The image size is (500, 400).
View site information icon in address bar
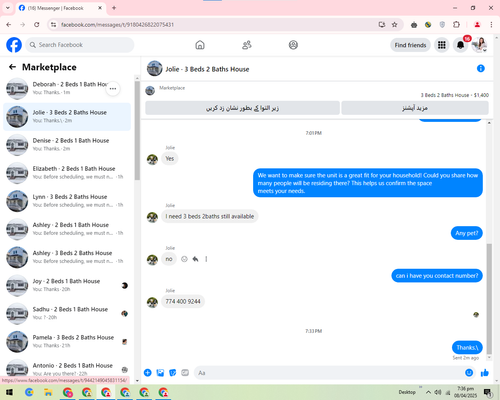coord(53,24)
